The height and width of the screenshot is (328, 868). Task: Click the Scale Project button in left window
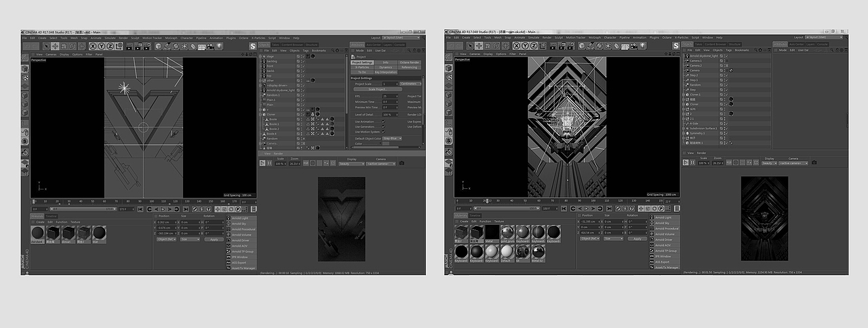[378, 89]
